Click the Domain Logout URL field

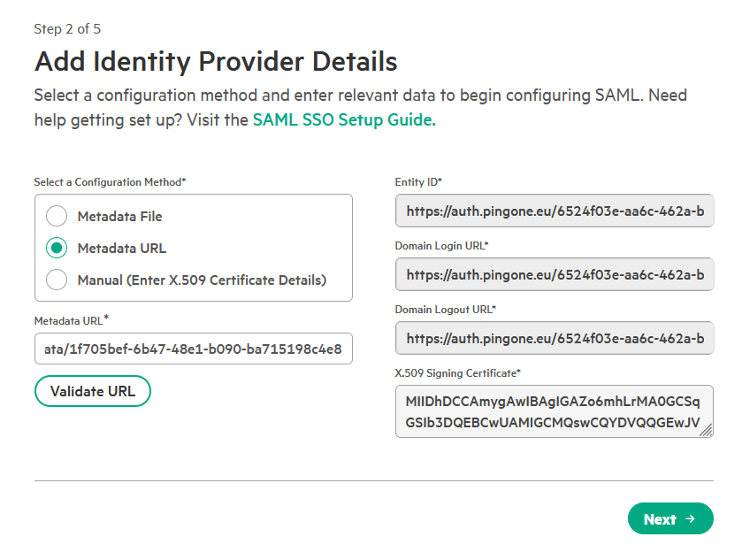pyautogui.click(x=554, y=338)
